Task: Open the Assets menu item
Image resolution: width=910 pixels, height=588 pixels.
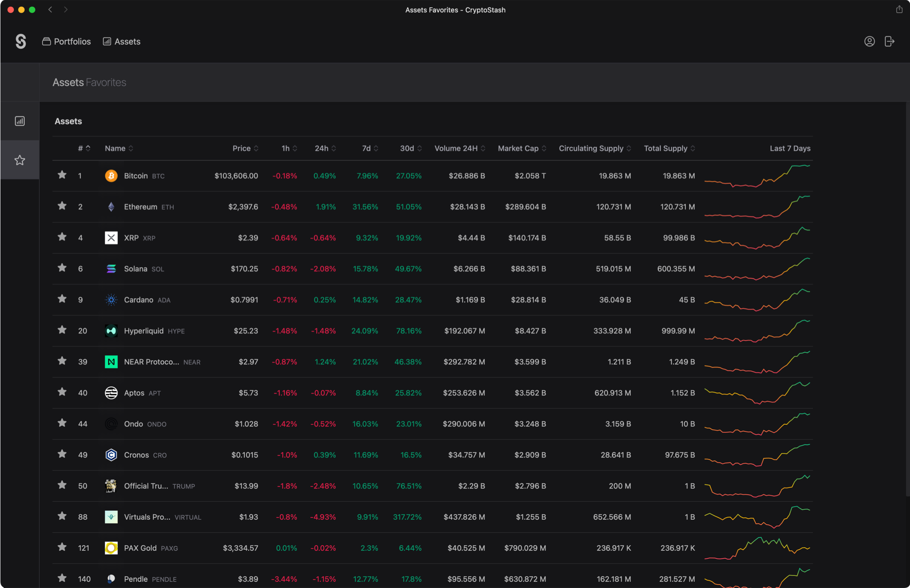Action: click(121, 41)
